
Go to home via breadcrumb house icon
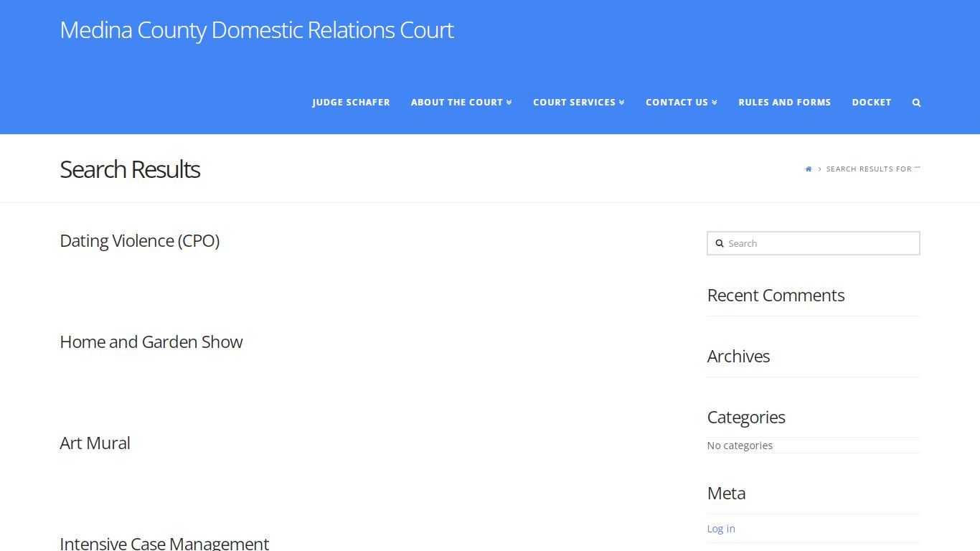809,169
